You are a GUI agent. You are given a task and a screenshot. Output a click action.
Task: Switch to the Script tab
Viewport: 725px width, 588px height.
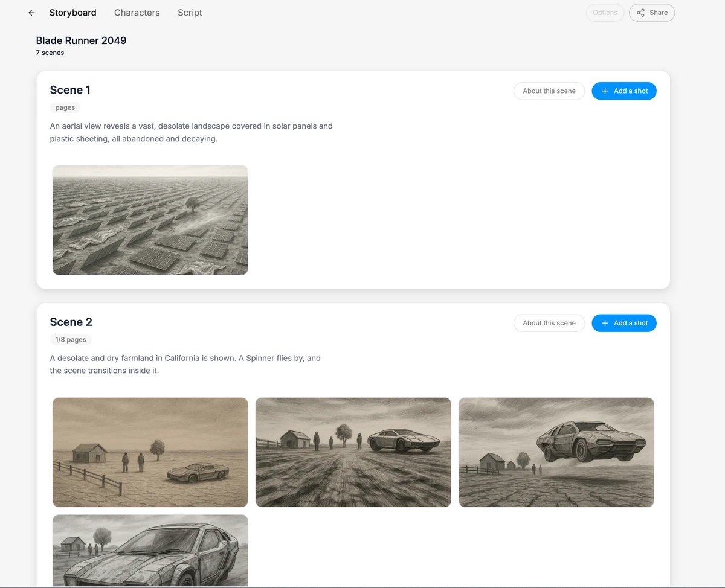click(x=190, y=13)
